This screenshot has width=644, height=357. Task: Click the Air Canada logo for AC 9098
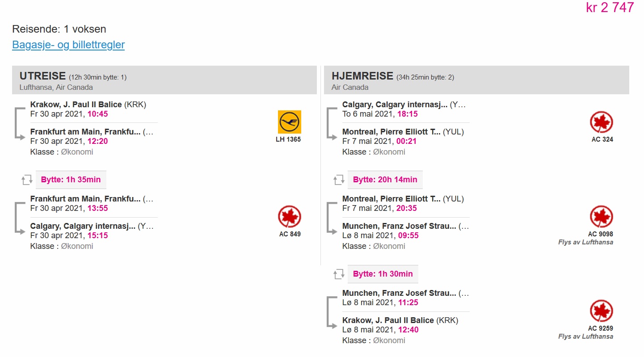click(602, 217)
